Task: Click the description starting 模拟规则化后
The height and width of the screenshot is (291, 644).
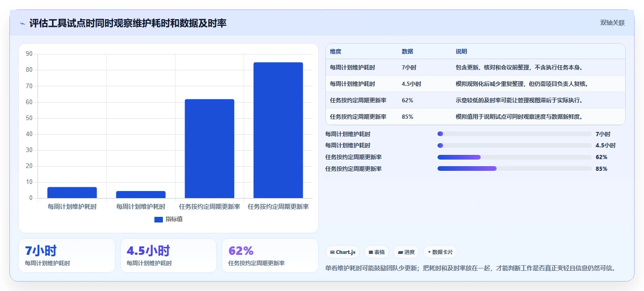Action: 522,84
